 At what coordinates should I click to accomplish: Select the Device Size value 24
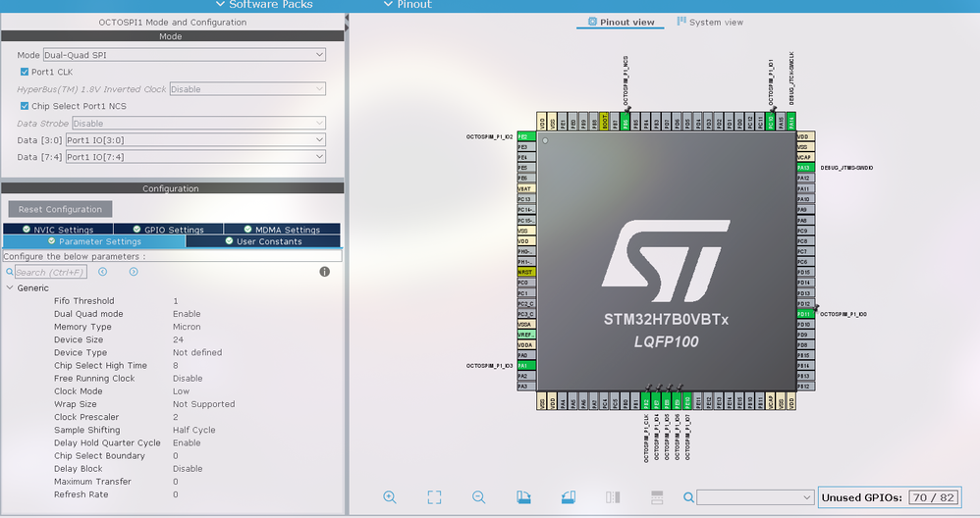pos(178,339)
